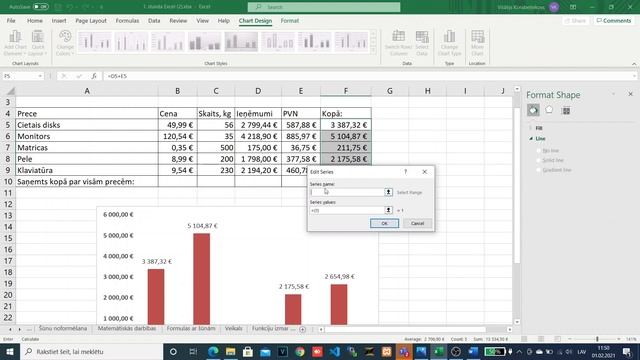Click vertical scrollbar down arrow

517,322
